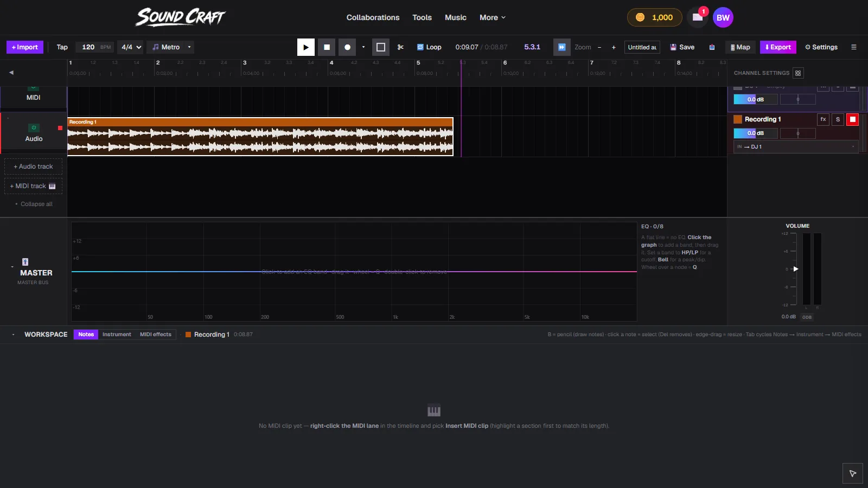
Task: Zoom out the timeline with minus
Action: coord(599,47)
